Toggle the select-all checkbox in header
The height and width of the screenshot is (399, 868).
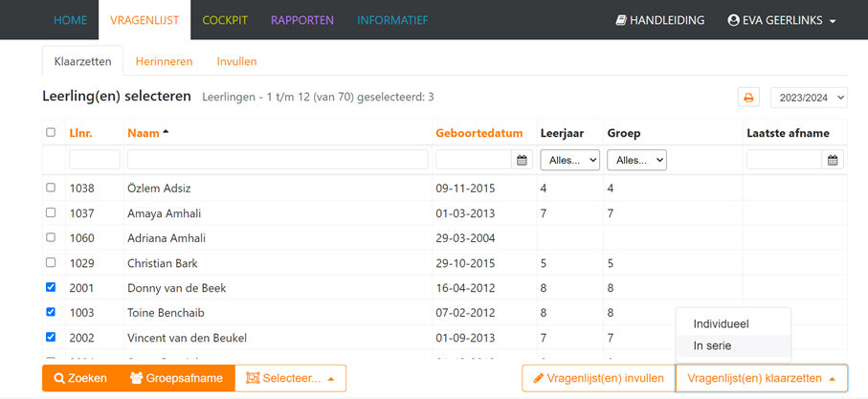pyautogui.click(x=51, y=132)
